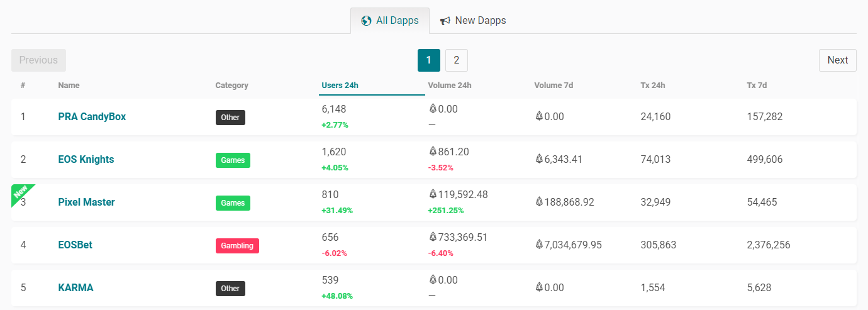
Task: Click the +48.08% users change
Action: [x=337, y=296]
